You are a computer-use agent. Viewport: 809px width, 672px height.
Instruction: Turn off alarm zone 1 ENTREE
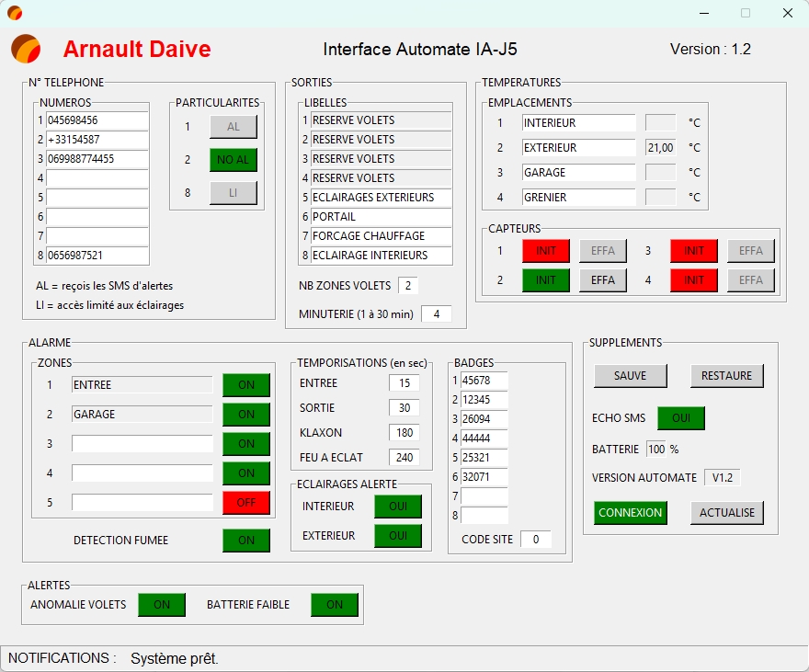click(x=246, y=385)
